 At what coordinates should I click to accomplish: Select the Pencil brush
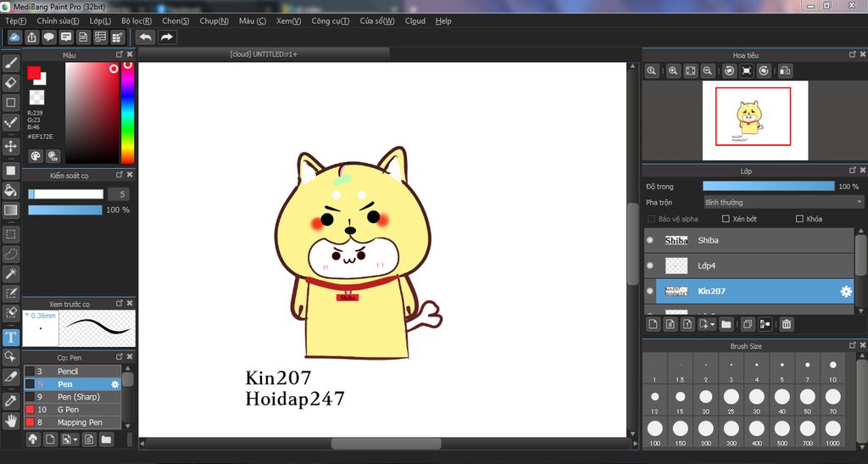[x=72, y=372]
